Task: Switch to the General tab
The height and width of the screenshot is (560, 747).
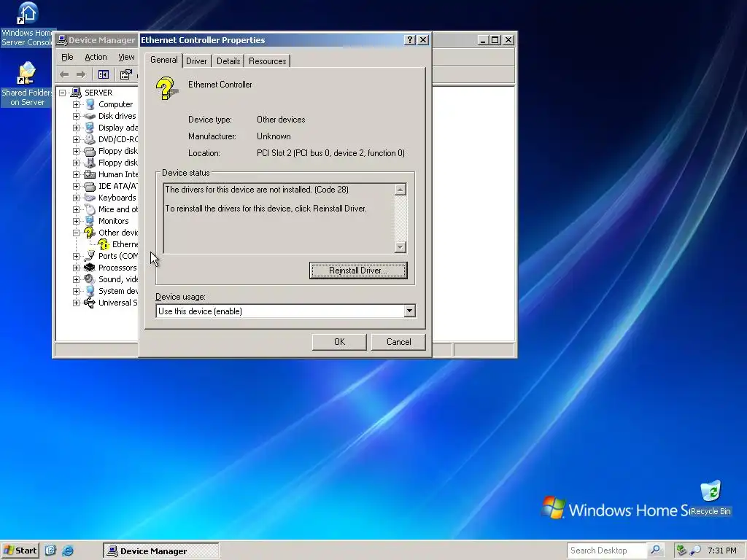Action: coord(164,60)
